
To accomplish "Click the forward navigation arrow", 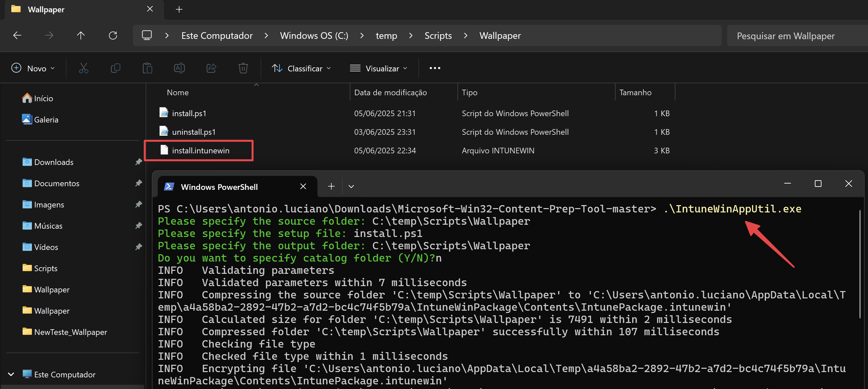I will coord(49,35).
